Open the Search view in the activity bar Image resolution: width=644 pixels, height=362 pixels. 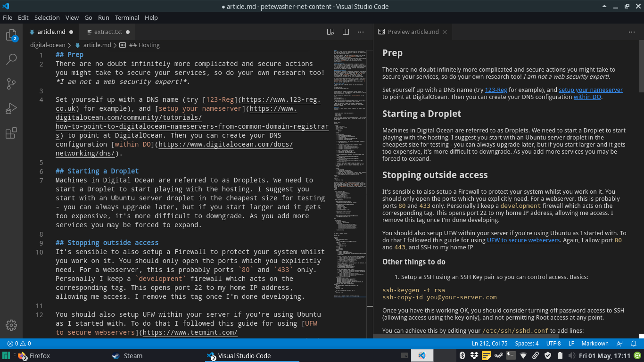11,59
